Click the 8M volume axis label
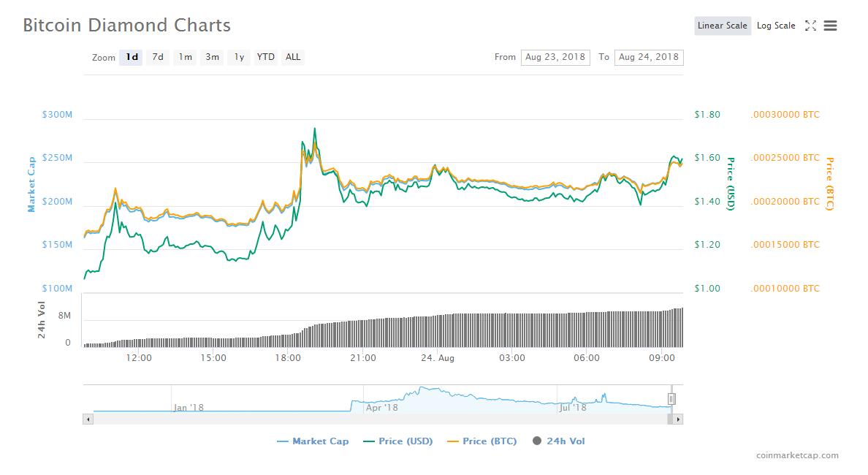The height and width of the screenshot is (475, 868). point(64,316)
